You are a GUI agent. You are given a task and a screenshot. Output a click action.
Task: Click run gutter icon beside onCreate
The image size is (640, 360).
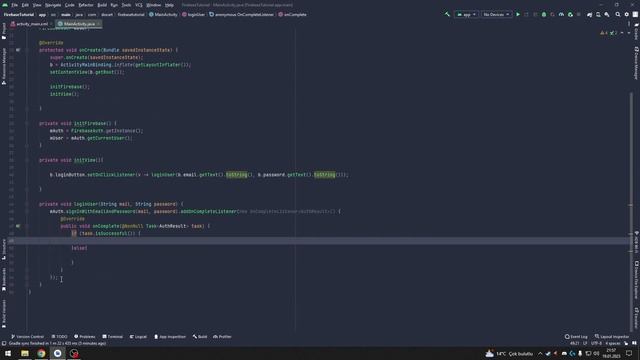click(18, 50)
